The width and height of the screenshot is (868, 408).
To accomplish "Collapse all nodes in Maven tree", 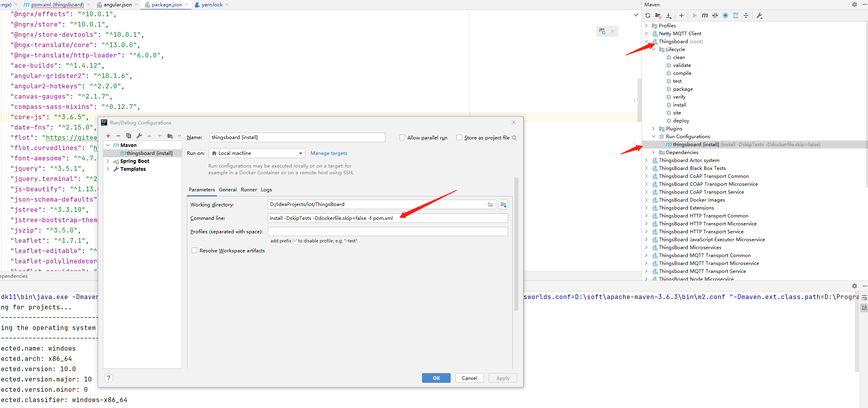I will tap(746, 15).
